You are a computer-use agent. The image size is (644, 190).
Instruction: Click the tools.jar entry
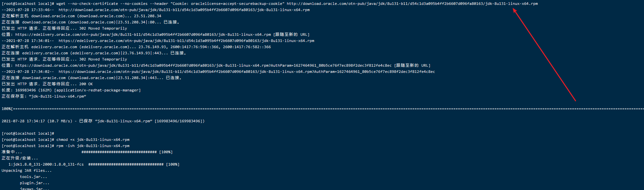[x=34, y=177]
